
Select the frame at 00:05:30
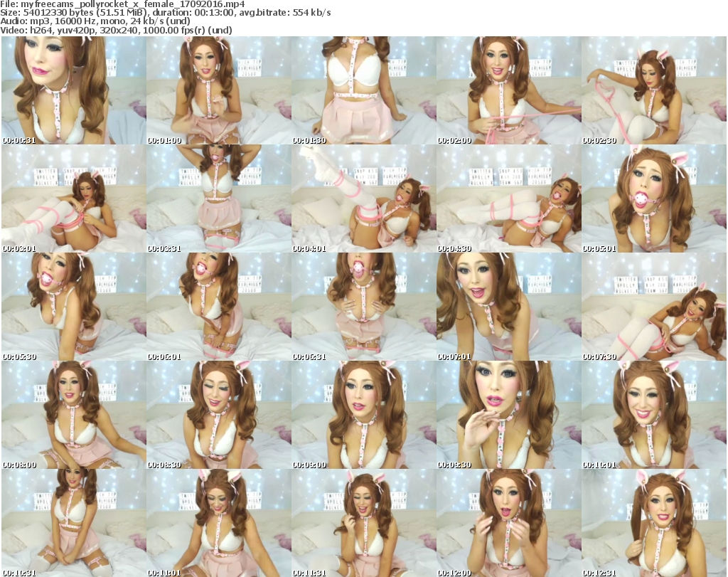click(x=73, y=307)
